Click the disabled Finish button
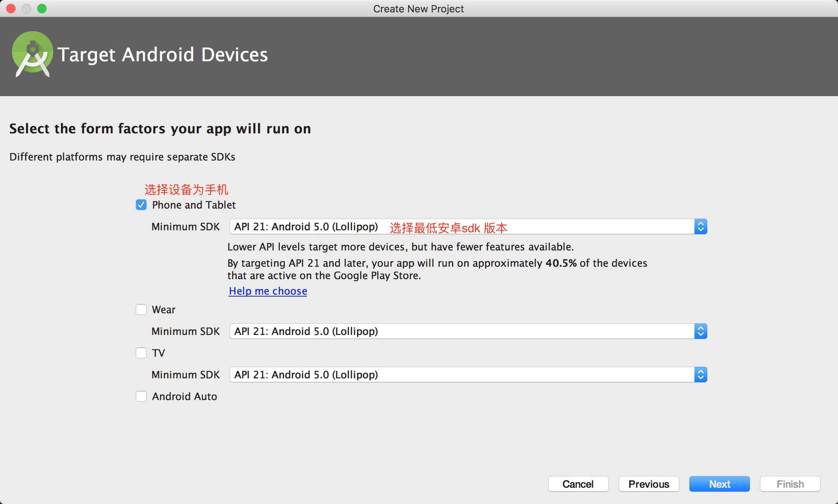Image resolution: width=838 pixels, height=504 pixels. click(790, 484)
